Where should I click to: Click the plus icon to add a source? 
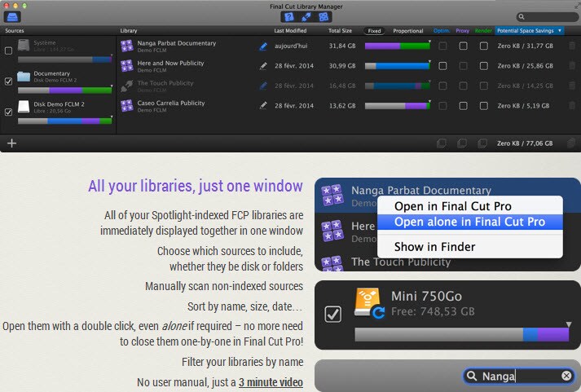(x=12, y=143)
